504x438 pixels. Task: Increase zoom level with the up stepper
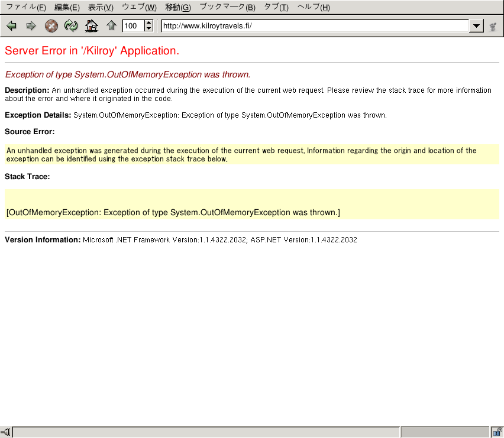pos(148,23)
